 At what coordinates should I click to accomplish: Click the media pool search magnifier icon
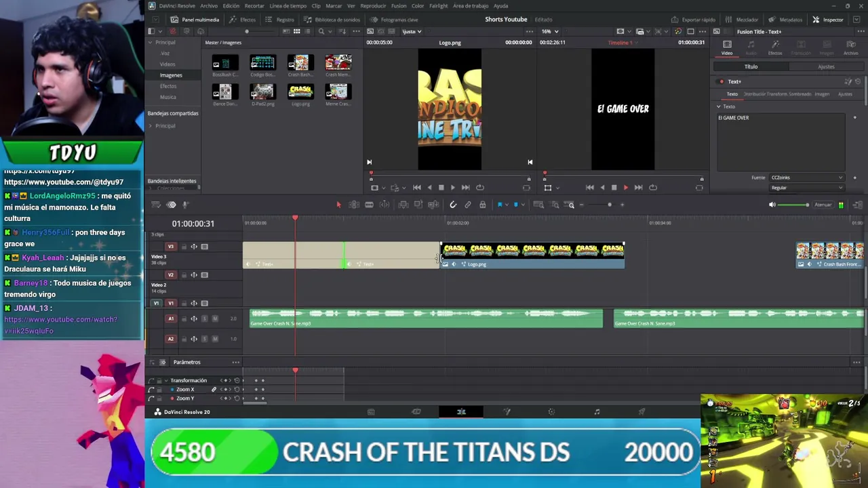click(321, 31)
